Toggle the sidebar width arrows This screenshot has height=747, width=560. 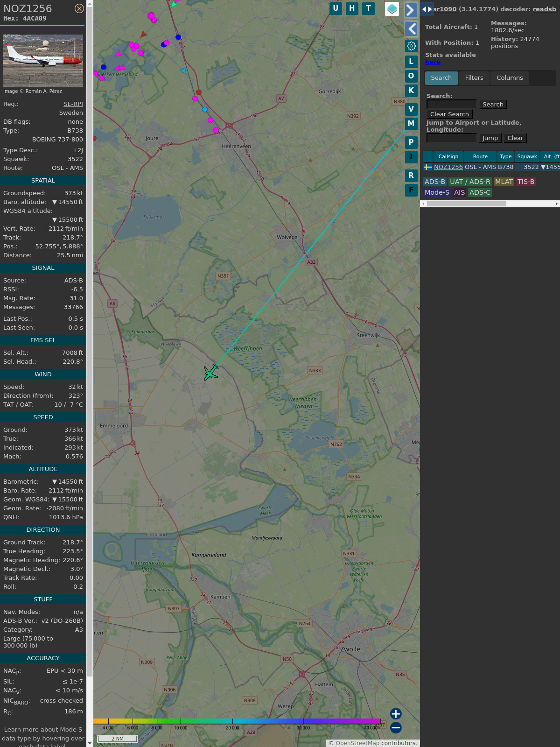427,9
